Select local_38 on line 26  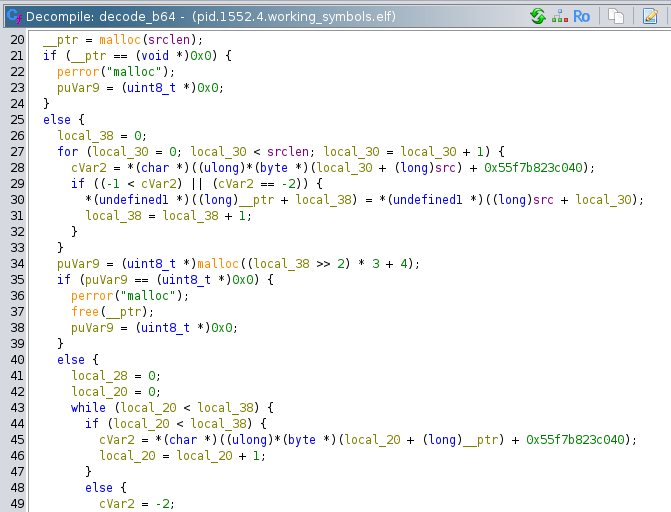[x=85, y=136]
